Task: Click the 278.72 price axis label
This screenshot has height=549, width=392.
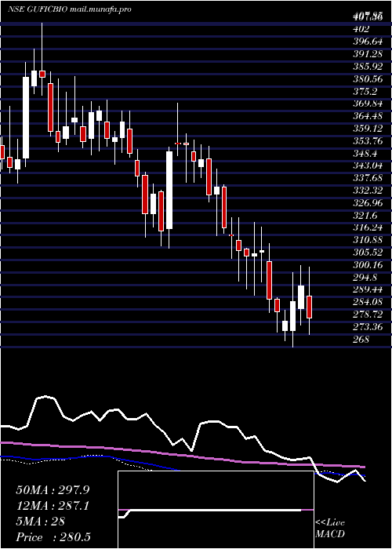Action: 369,314
